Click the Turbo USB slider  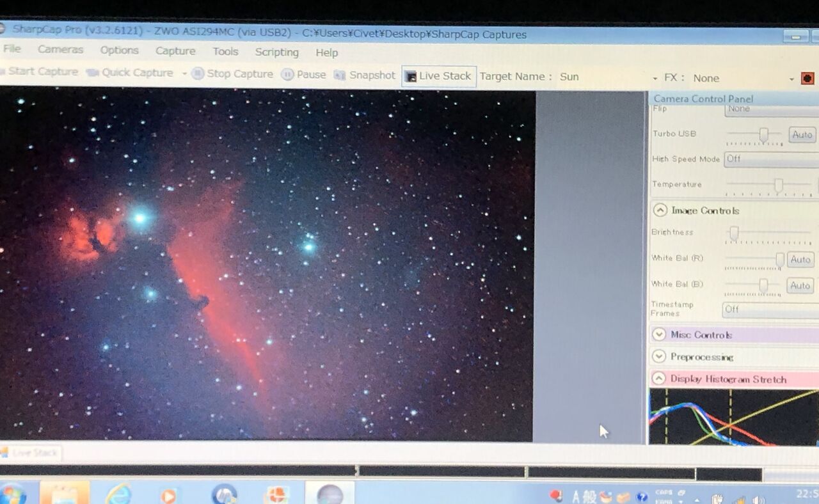point(754,134)
